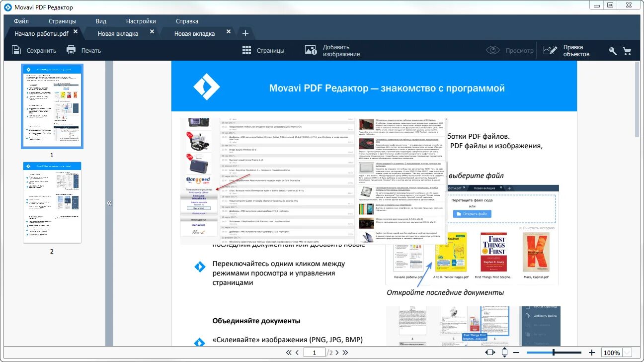The width and height of the screenshot is (644, 362).
Task: Click the Печать label
Action: [x=91, y=50]
